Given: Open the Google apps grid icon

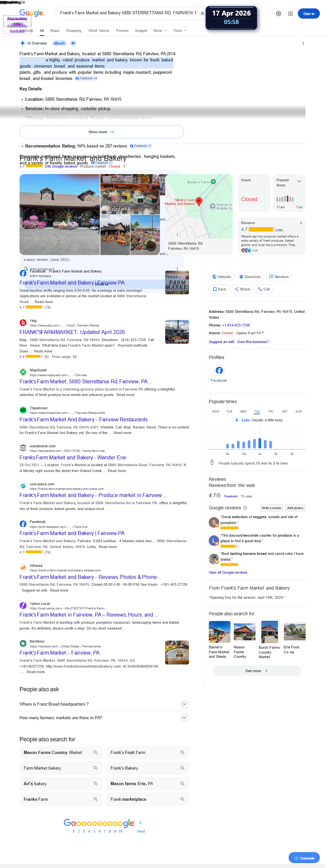Looking at the screenshot, I should tap(290, 13).
